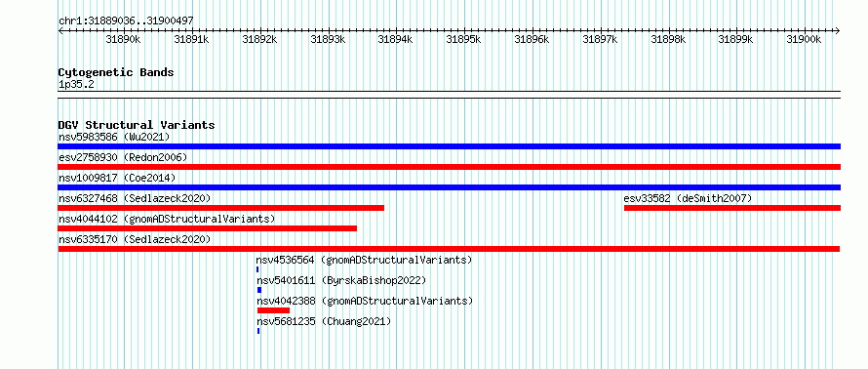The width and height of the screenshot is (868, 369).
Task: Open the esv33582 (deSmith2007) label
Action: pyautogui.click(x=688, y=198)
